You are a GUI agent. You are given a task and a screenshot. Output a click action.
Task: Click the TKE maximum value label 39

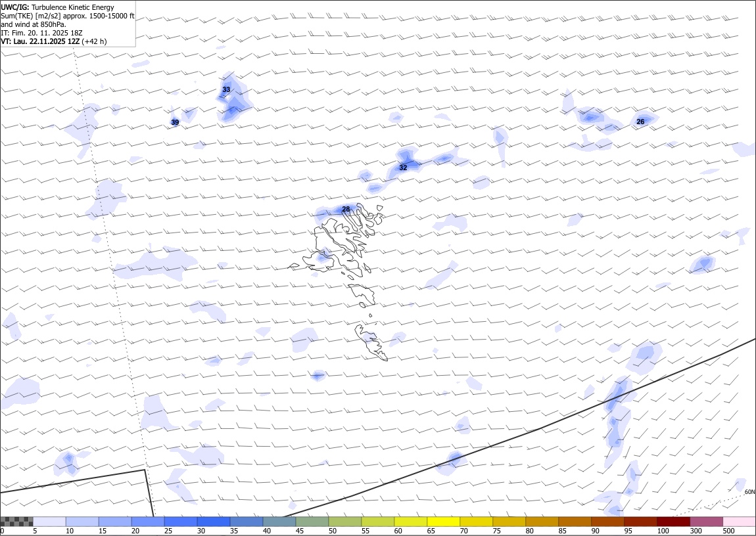pyautogui.click(x=175, y=122)
